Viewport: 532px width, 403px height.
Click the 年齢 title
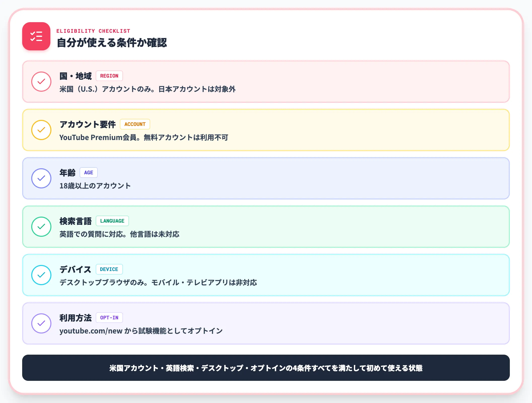(x=68, y=173)
